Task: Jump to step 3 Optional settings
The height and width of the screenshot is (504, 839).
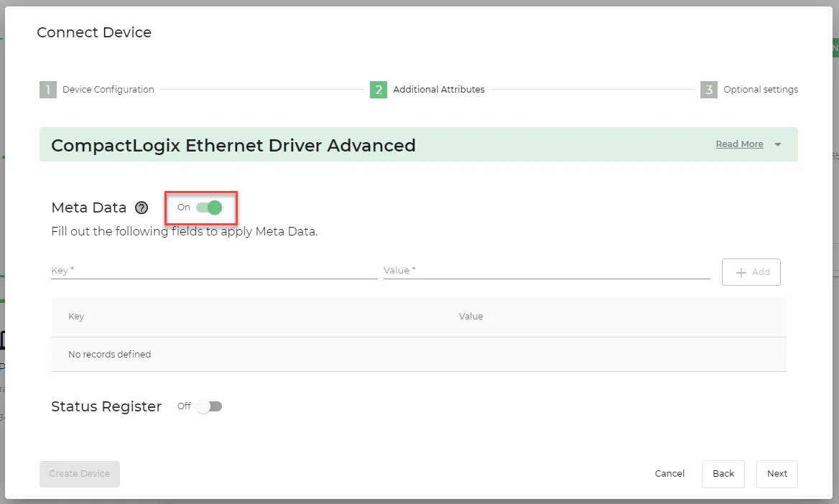Action: [749, 89]
